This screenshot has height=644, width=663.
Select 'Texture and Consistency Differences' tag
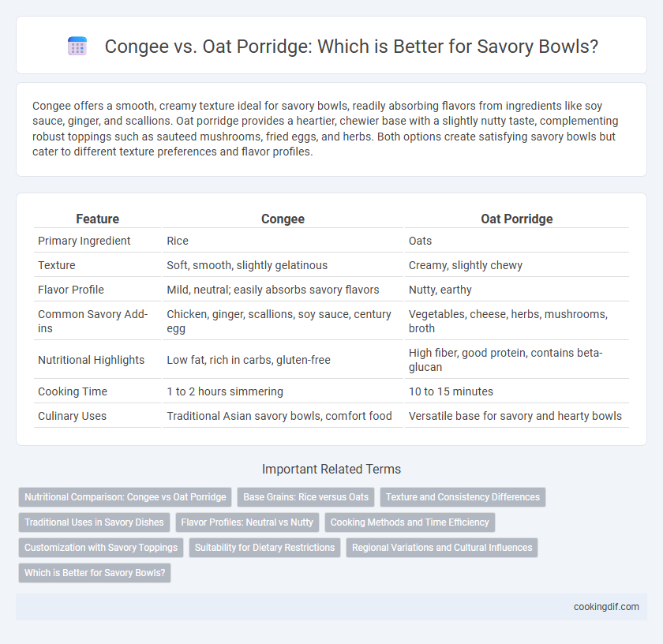(x=463, y=497)
